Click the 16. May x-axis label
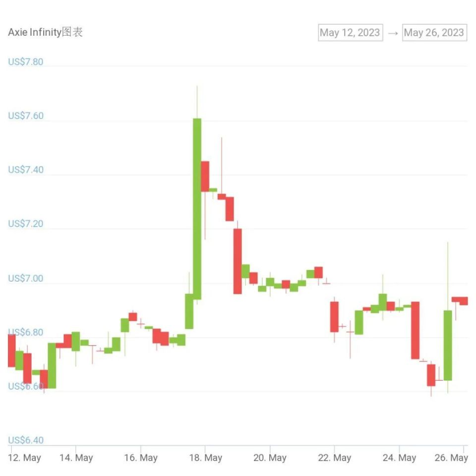Image resolution: width=476 pixels, height=476 pixels. tap(141, 458)
